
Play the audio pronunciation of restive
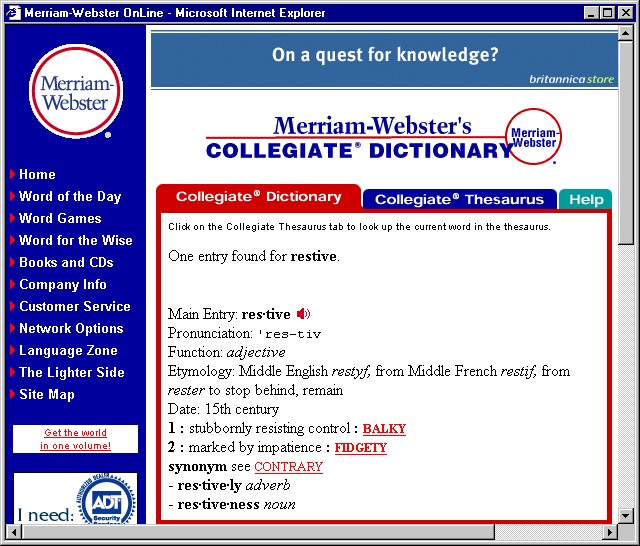[303, 314]
